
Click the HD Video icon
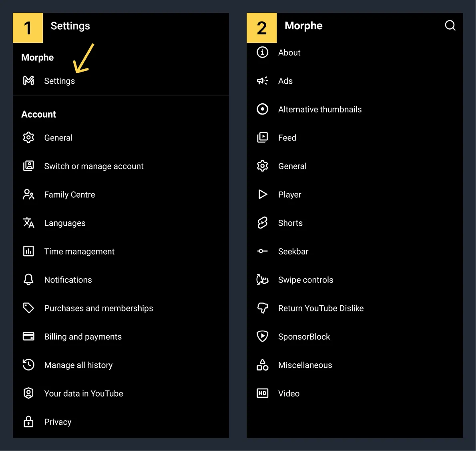(x=263, y=393)
